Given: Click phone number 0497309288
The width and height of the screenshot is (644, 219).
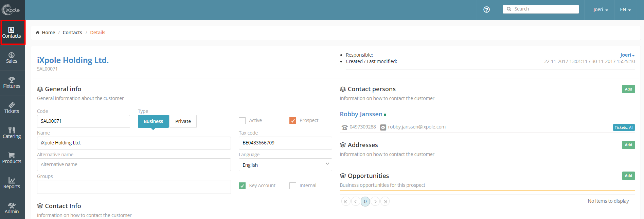Looking at the screenshot, I should coord(363,127).
